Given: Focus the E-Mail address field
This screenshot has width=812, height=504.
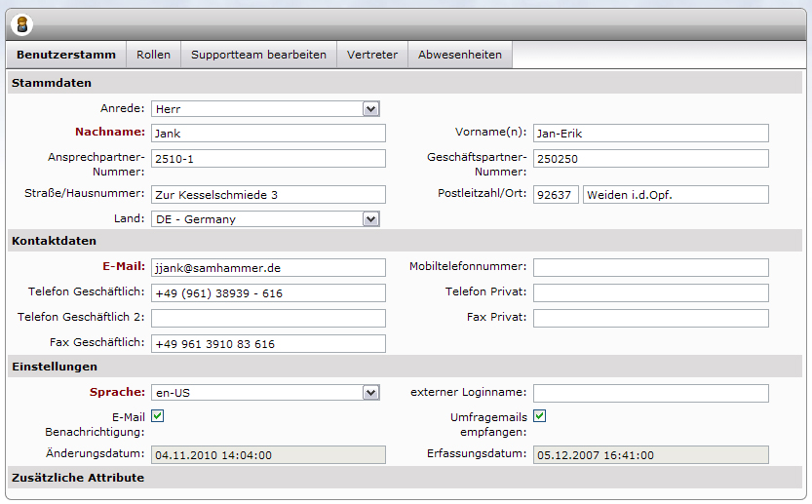Looking at the screenshot, I should [x=268, y=267].
